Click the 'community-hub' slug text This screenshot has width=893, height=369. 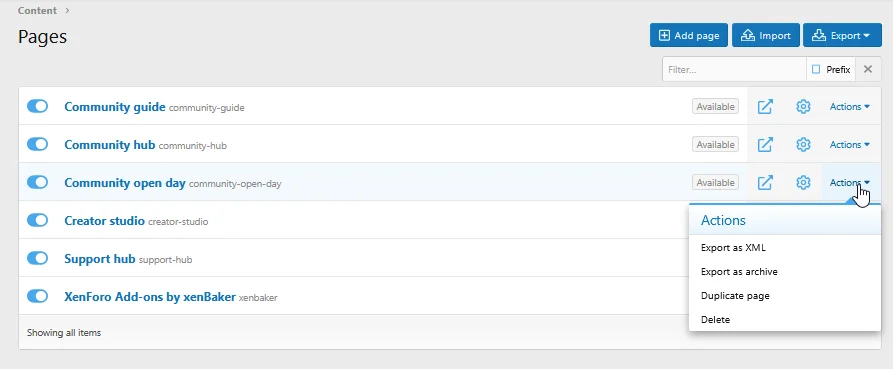pos(192,146)
